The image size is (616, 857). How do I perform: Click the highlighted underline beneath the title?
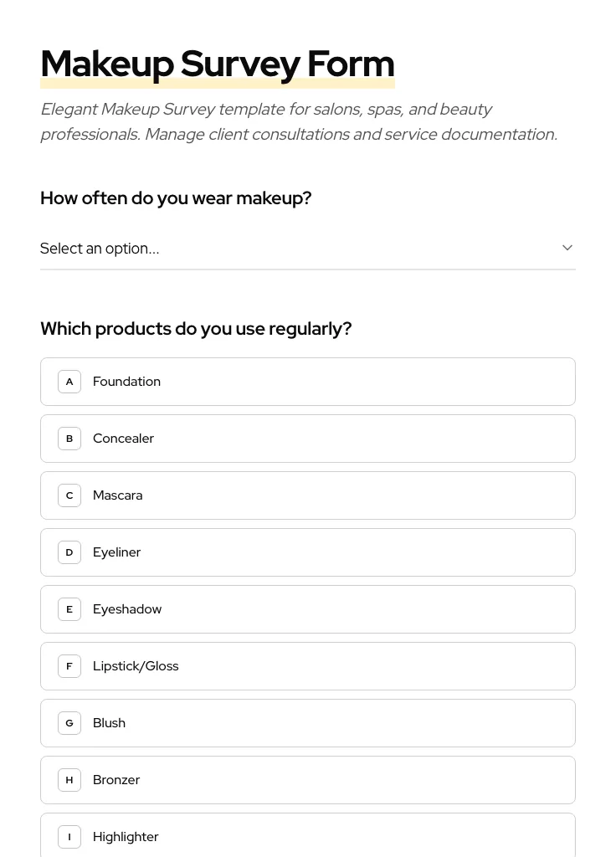pos(218,82)
